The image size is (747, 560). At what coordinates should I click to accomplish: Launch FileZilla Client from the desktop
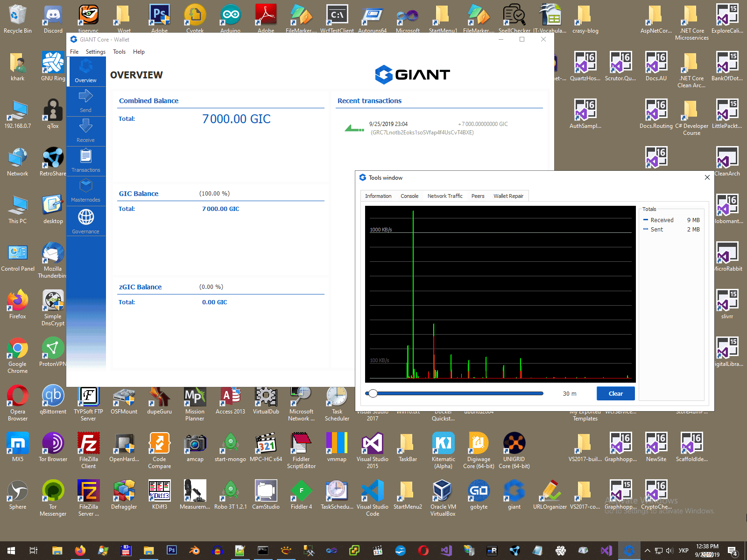pyautogui.click(x=89, y=450)
